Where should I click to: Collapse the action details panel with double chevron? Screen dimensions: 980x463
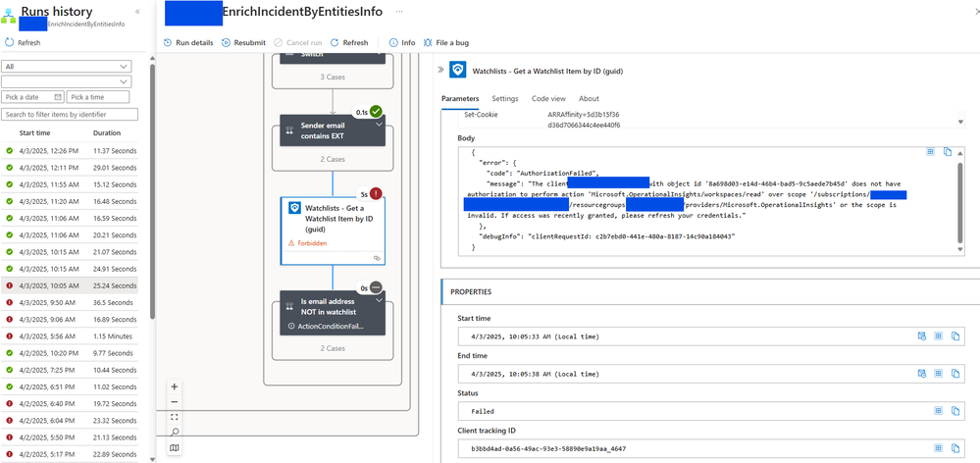pos(440,70)
